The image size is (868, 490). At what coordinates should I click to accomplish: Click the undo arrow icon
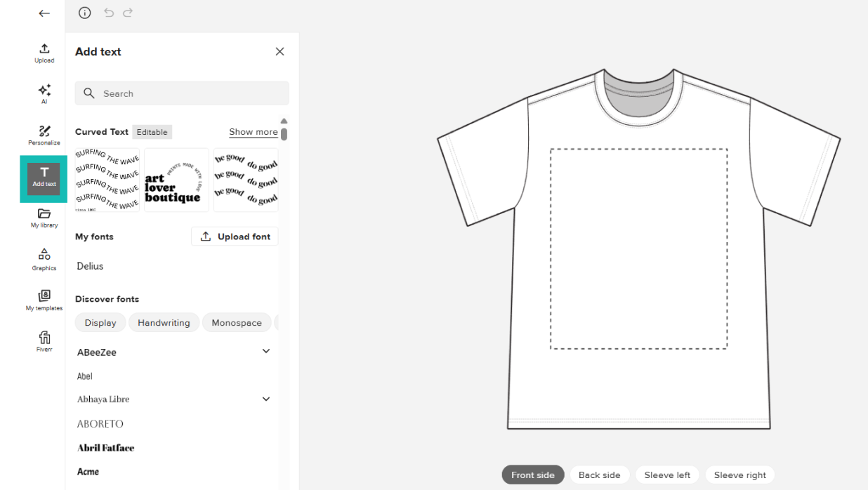[x=109, y=13]
